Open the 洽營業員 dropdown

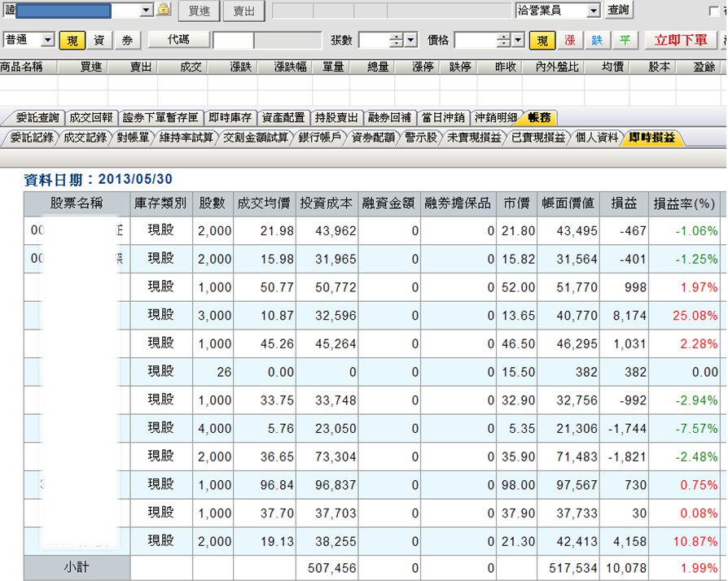tap(593, 11)
